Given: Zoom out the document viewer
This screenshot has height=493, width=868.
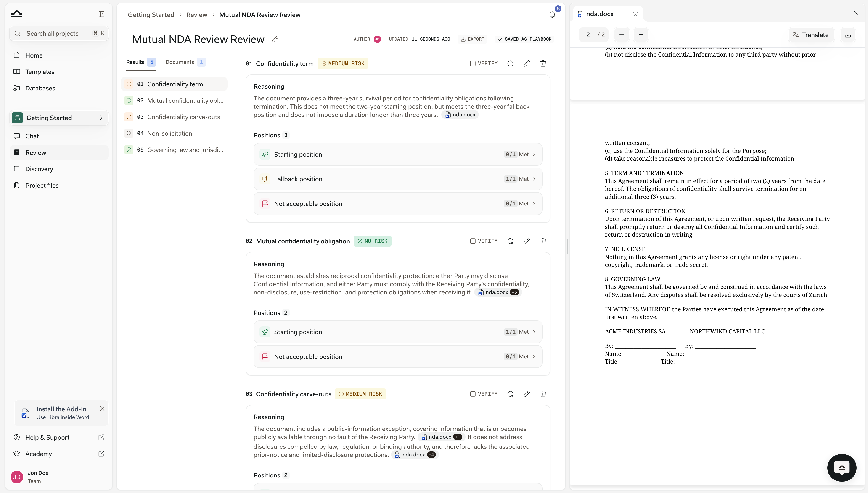Looking at the screenshot, I should pos(622,35).
